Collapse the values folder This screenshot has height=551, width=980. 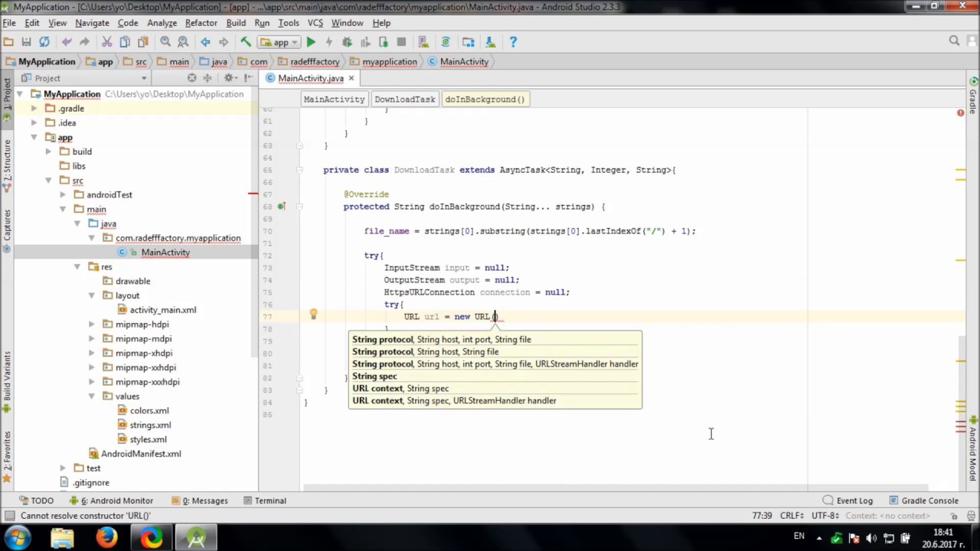92,396
